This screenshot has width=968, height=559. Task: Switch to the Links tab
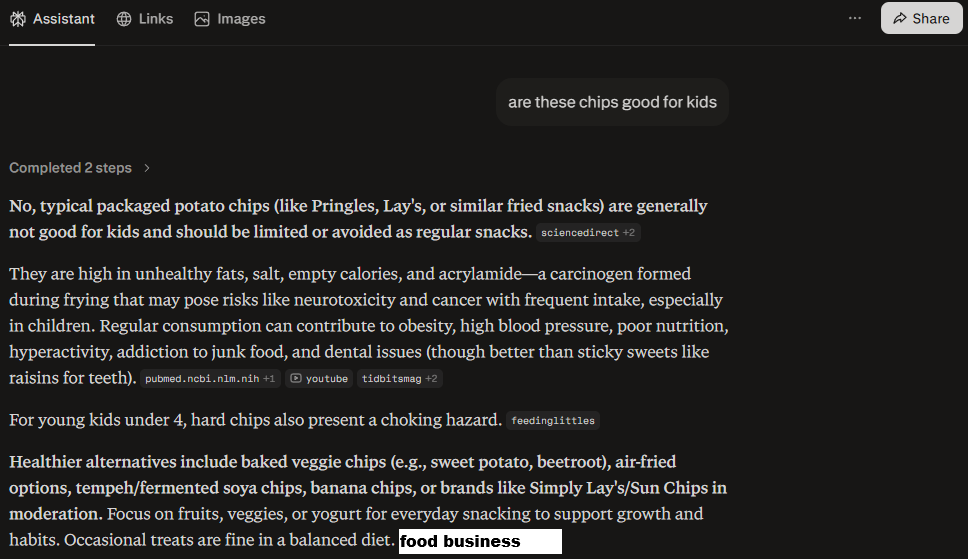tap(155, 19)
